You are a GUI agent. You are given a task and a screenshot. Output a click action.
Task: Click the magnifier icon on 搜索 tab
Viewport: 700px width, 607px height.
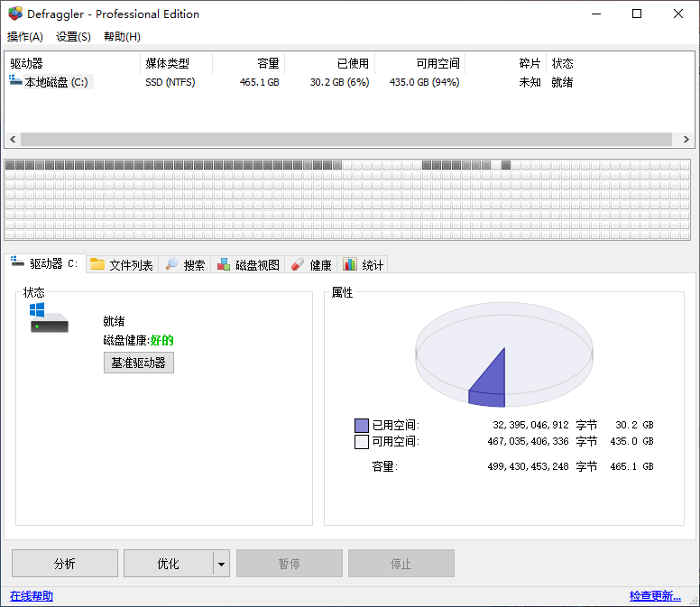click(172, 264)
